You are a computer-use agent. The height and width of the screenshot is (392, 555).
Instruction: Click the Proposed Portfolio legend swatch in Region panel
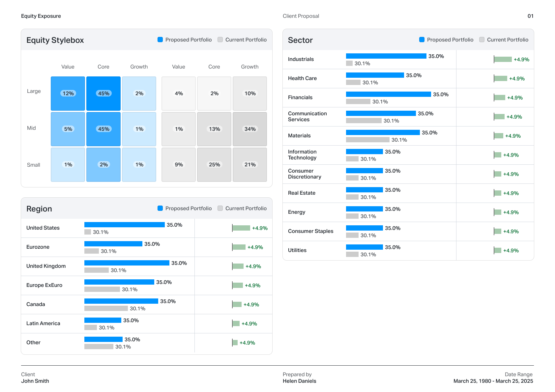[160, 208]
